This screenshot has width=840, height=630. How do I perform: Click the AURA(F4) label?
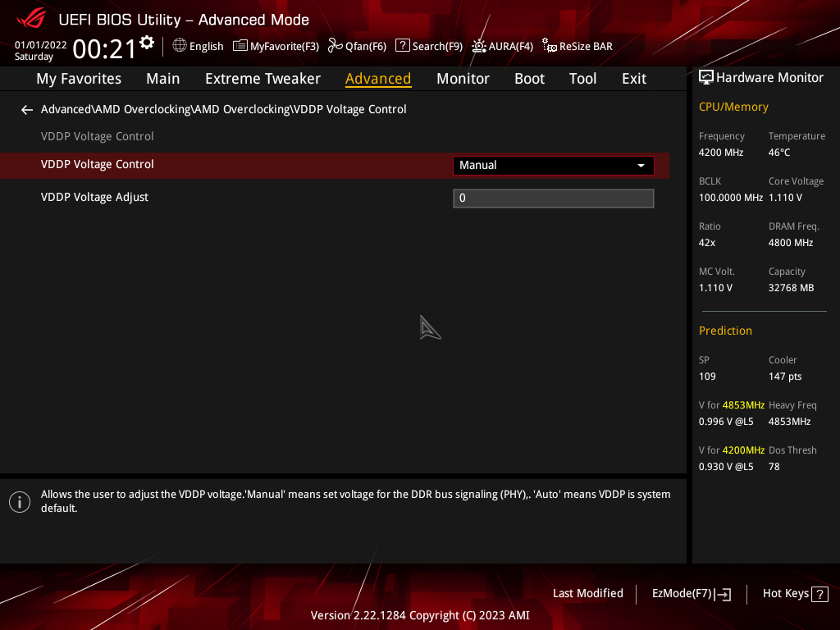tap(511, 47)
